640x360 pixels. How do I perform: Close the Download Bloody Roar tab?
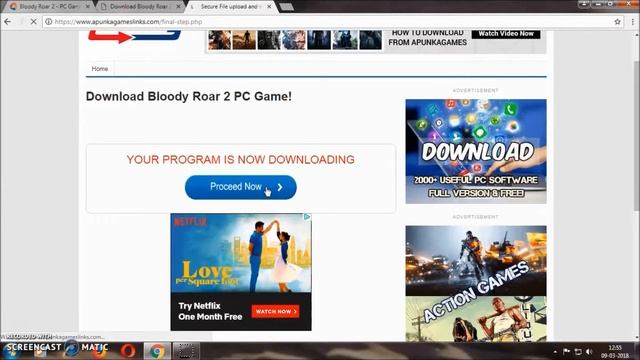point(178,7)
